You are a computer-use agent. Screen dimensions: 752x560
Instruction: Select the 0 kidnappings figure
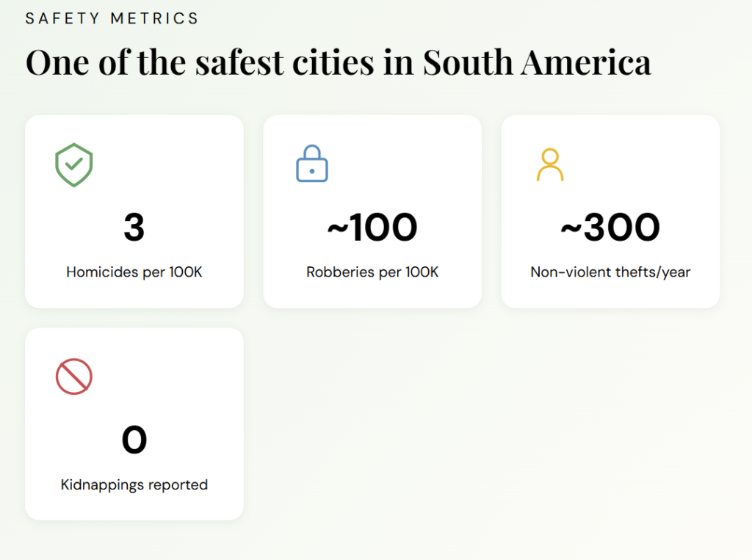tap(134, 440)
